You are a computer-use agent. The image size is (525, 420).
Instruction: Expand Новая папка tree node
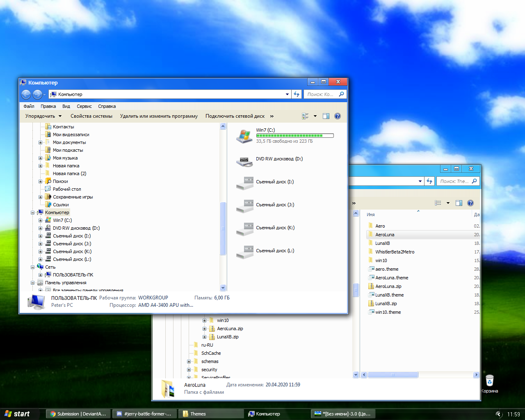[x=41, y=166]
